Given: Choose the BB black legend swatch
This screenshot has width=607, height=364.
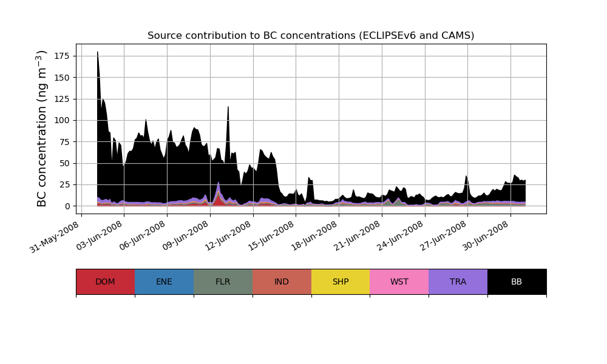Looking at the screenshot, I should point(517,281).
